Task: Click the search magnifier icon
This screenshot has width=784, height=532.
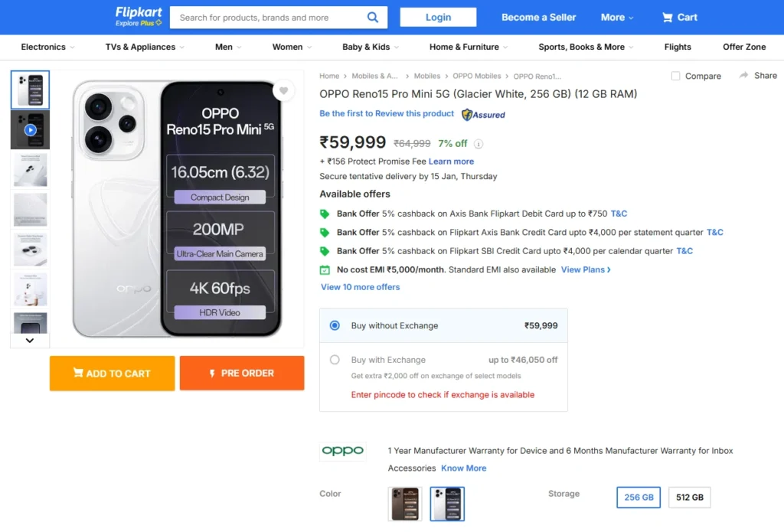Action: (x=373, y=17)
